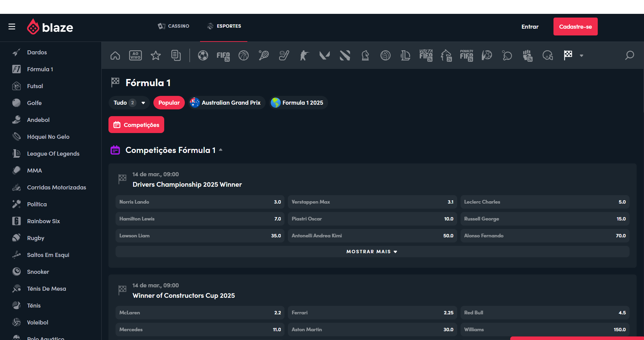Filter by Australian Grand Prix

[226, 103]
